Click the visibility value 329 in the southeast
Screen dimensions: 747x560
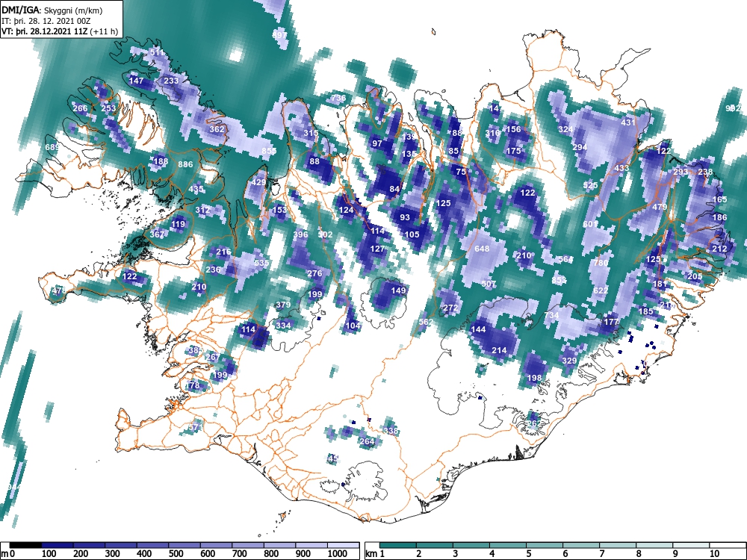click(569, 361)
